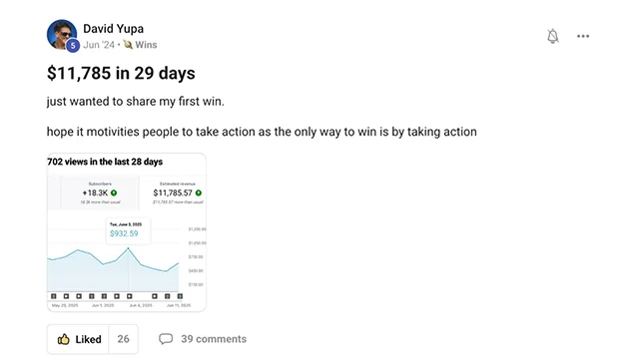Screen dimensions: 644x362
Task: Click the green arrow beside $11,785.57 revenue
Action: tap(199, 192)
